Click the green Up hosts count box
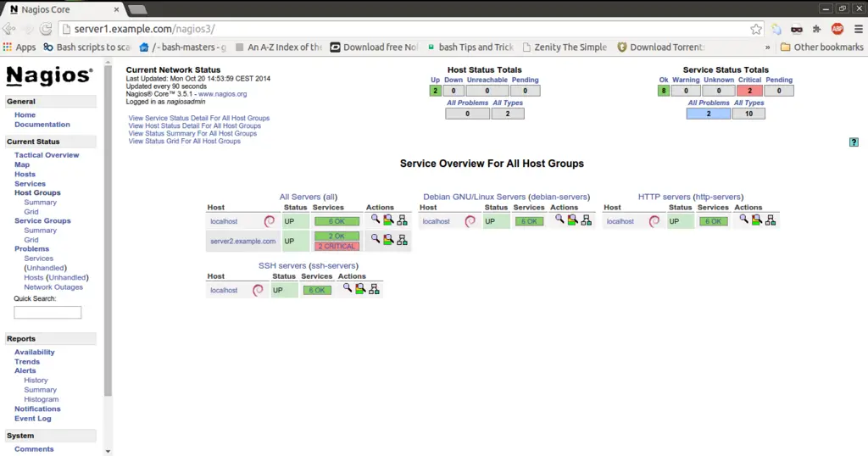The height and width of the screenshot is (456, 868). (435, 91)
